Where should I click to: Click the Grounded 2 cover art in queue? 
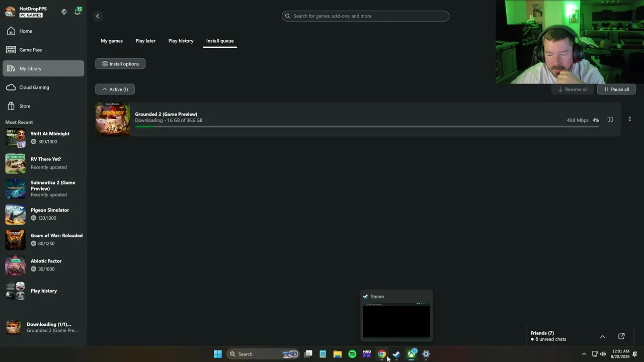[x=113, y=120]
